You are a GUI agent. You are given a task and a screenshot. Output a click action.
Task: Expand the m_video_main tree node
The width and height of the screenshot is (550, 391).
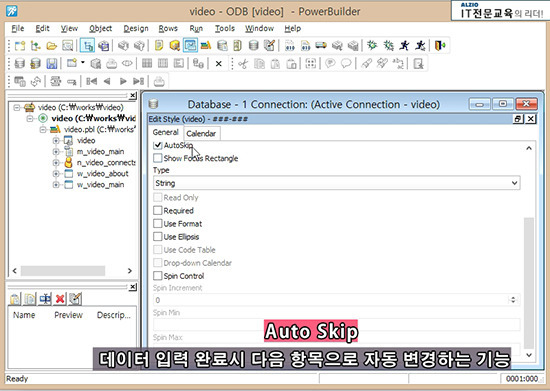(x=56, y=151)
